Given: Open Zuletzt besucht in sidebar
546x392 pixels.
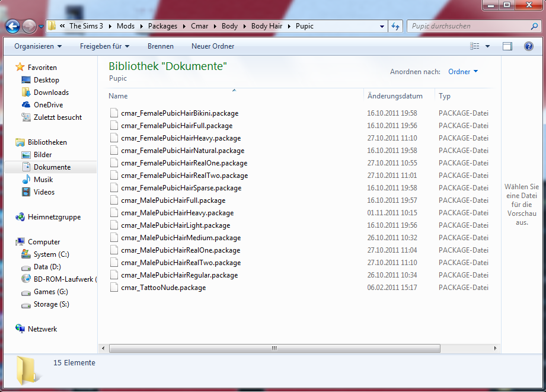Looking at the screenshot, I should 58,117.
